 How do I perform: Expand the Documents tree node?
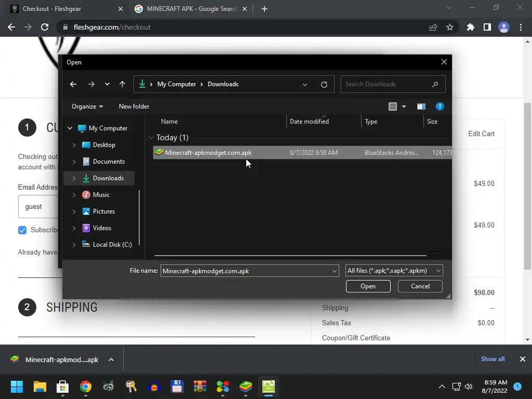click(74, 162)
